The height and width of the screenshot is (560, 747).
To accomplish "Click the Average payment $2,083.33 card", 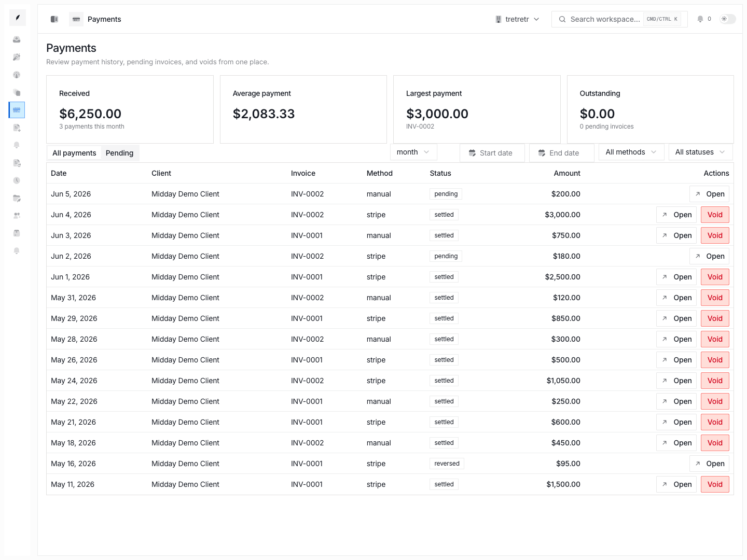I will coord(303,109).
